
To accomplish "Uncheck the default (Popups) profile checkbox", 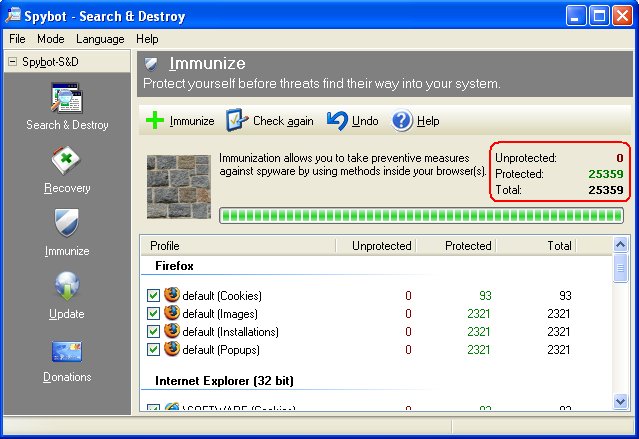I will coord(153,349).
